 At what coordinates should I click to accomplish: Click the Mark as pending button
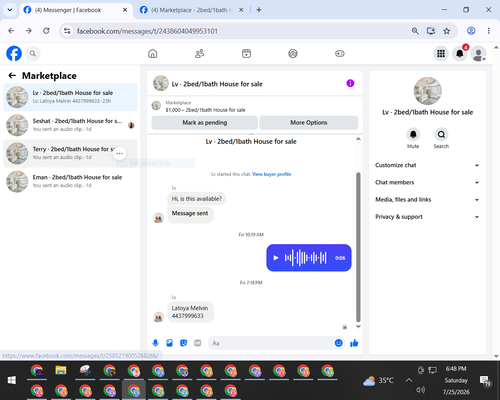tap(204, 123)
